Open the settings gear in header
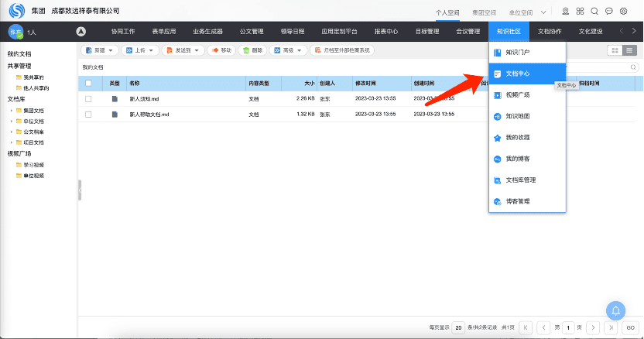644x339 pixels. click(x=623, y=11)
